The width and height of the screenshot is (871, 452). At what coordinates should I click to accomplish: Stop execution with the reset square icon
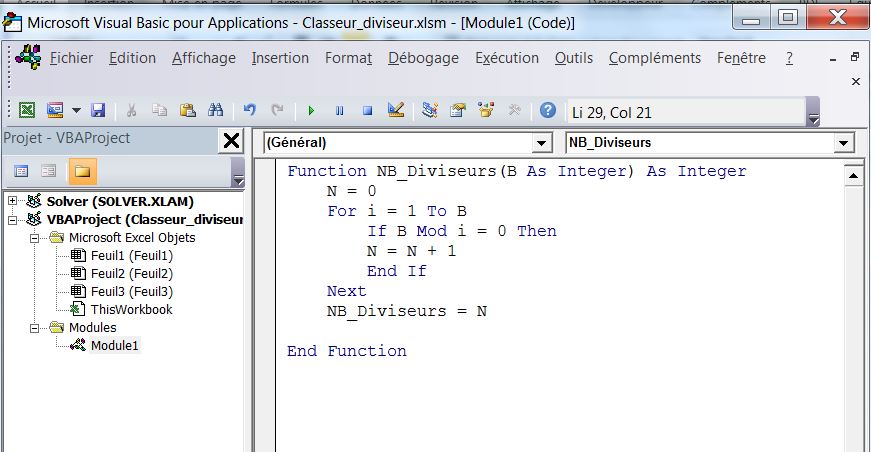click(x=367, y=111)
